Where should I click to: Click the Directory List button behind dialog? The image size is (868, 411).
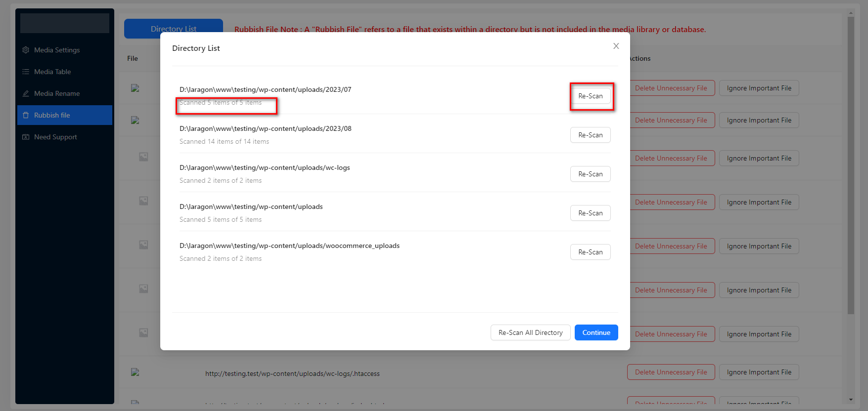174,29
